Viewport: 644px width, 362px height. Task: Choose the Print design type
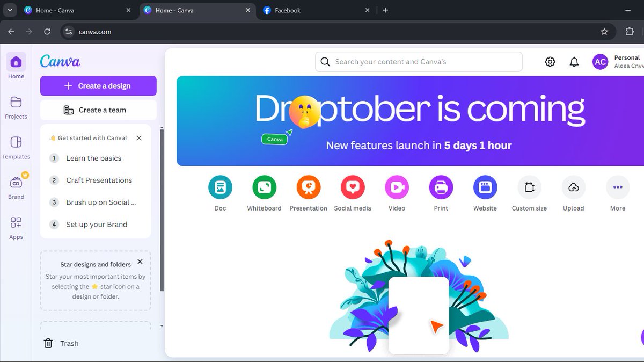441,187
